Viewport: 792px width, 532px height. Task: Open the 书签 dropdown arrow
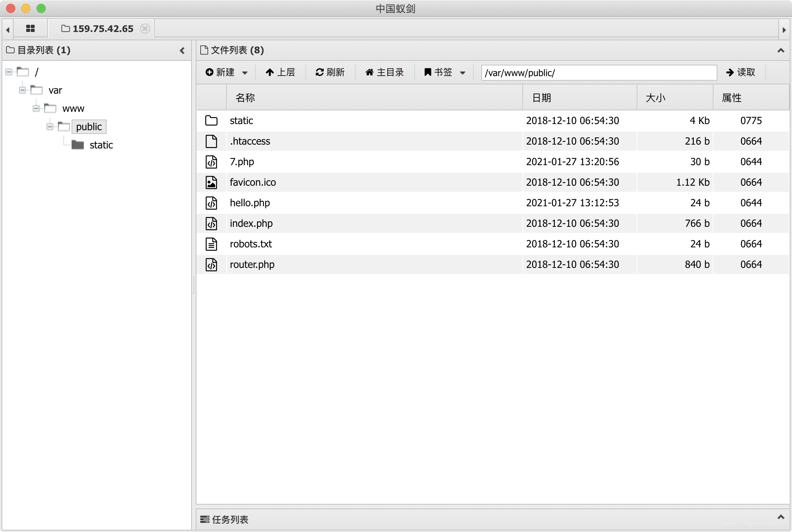(x=463, y=73)
